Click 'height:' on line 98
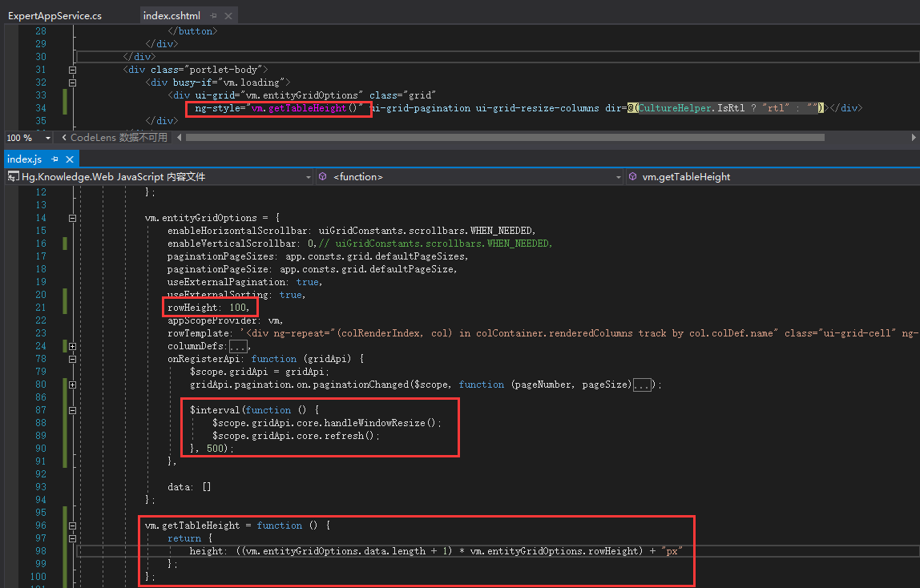The height and width of the screenshot is (588, 920). (x=207, y=552)
